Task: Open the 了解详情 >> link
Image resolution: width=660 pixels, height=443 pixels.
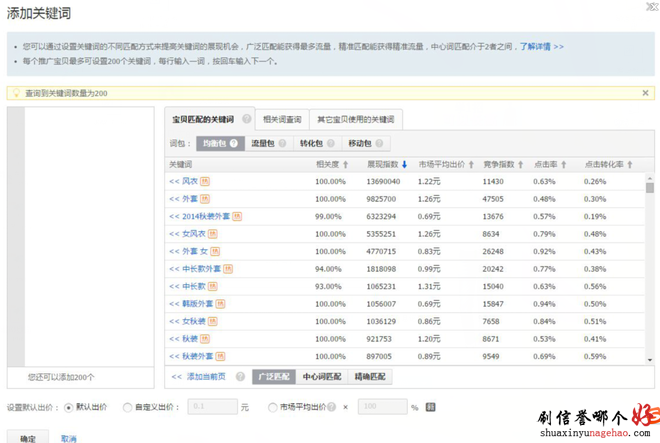Action: tap(541, 47)
